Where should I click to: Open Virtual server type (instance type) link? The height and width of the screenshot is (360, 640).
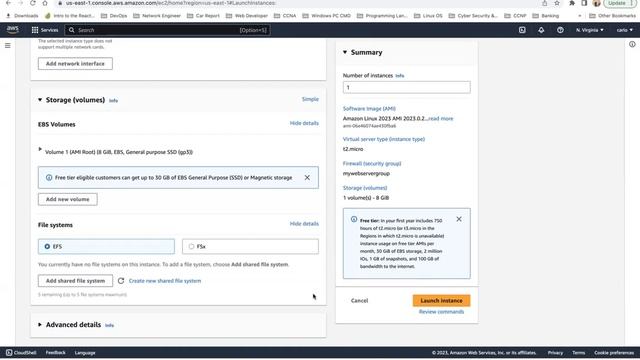point(384,139)
